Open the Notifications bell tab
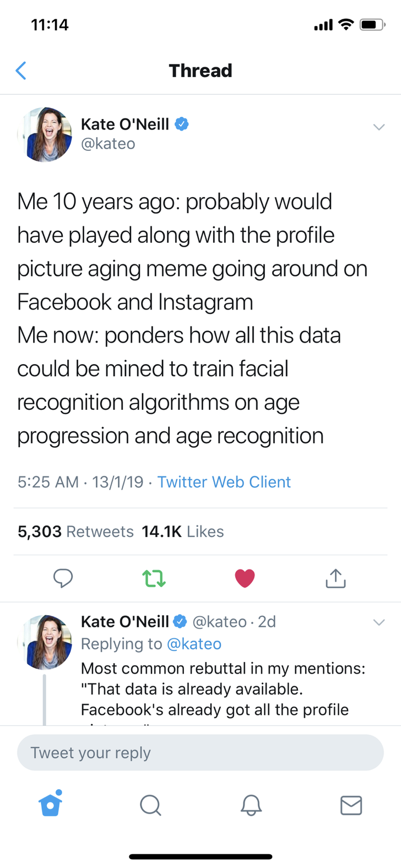This screenshot has width=401, height=868. (251, 805)
